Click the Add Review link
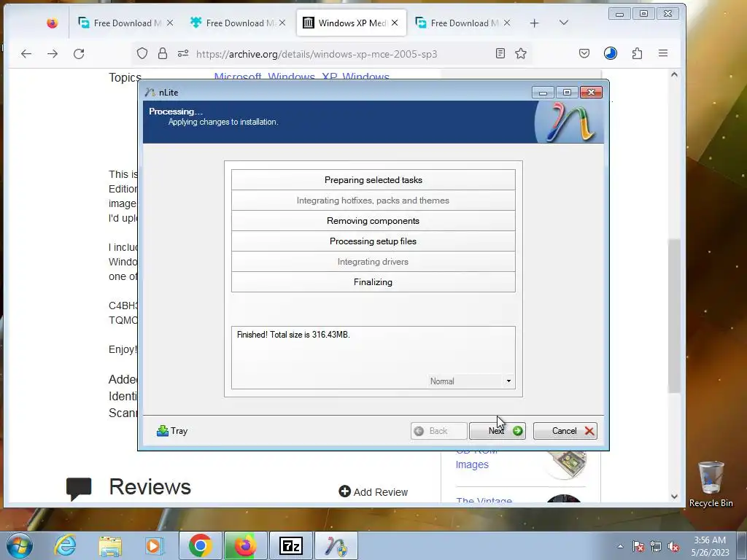 point(373,492)
